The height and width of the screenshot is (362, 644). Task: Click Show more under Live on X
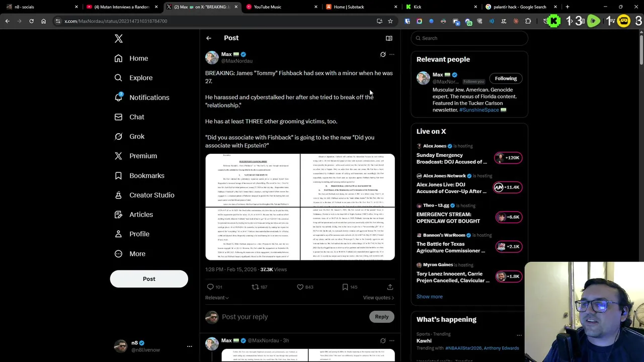[429, 297]
